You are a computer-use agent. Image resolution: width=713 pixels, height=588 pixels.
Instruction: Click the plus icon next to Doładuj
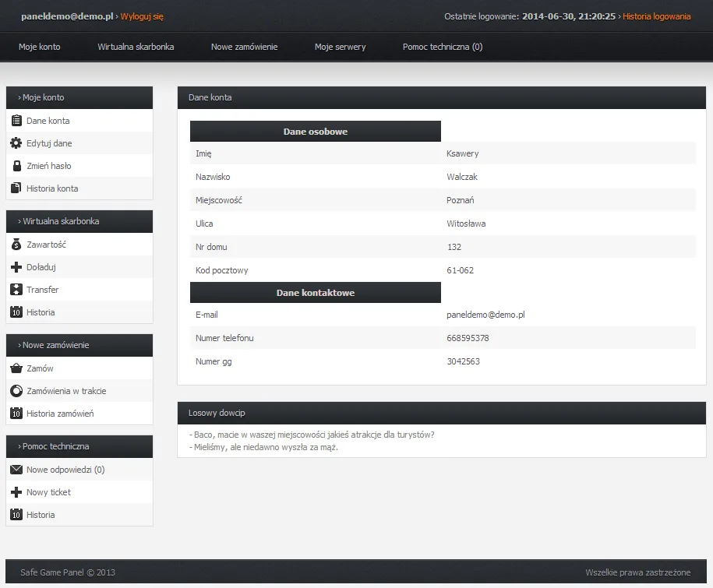tap(16, 267)
